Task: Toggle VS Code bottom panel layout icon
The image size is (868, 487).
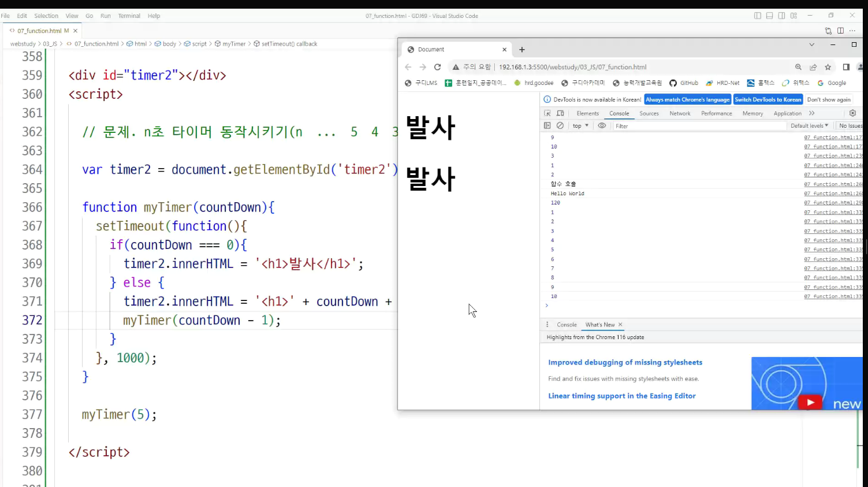Action: pyautogui.click(x=770, y=16)
